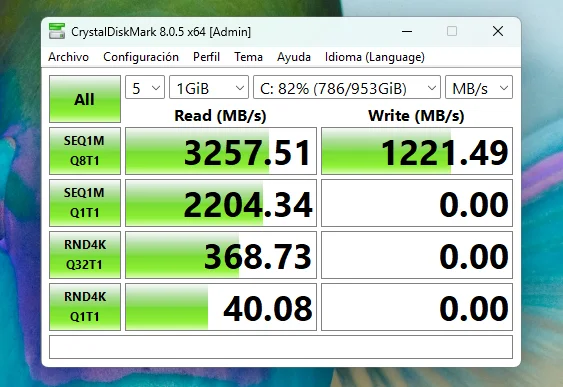Image resolution: width=563 pixels, height=387 pixels.
Task: Start the RND4K Q1T1 test
Action: point(85,307)
